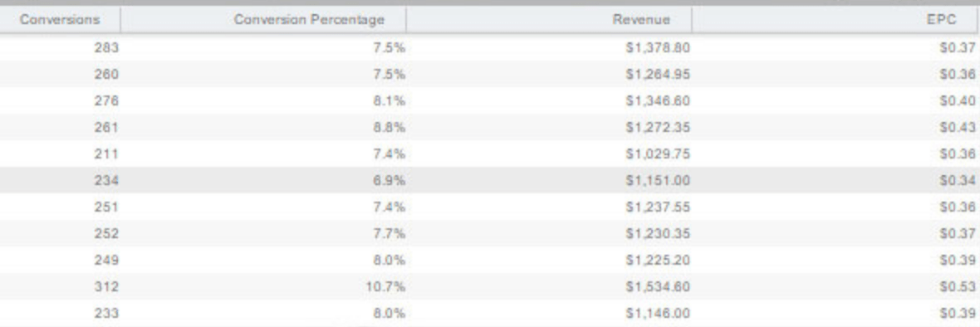Sort by the Conversions column header
This screenshot has height=327, width=980.
pyautogui.click(x=60, y=20)
